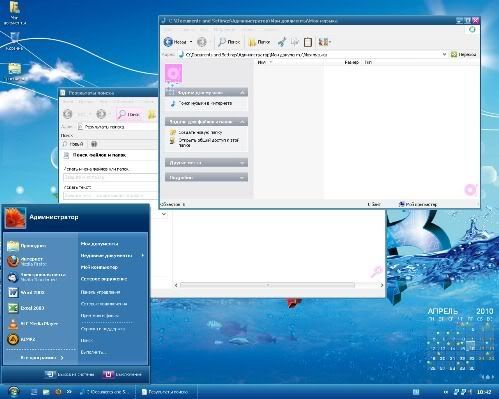Image resolution: width=499 pixels, height=399 pixels.
Task: Click the Copy To icon in My Music toolbar
Action: click(x=295, y=42)
